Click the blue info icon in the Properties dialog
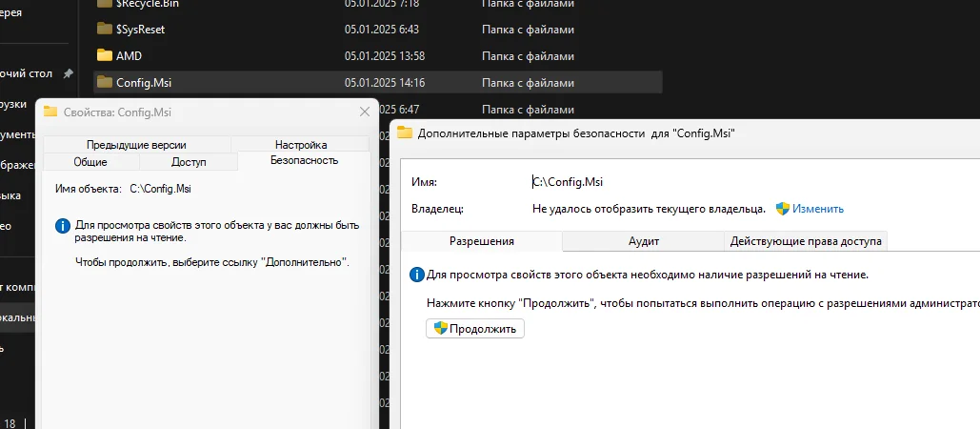Screen dimensions: 980x429 [x=63, y=226]
